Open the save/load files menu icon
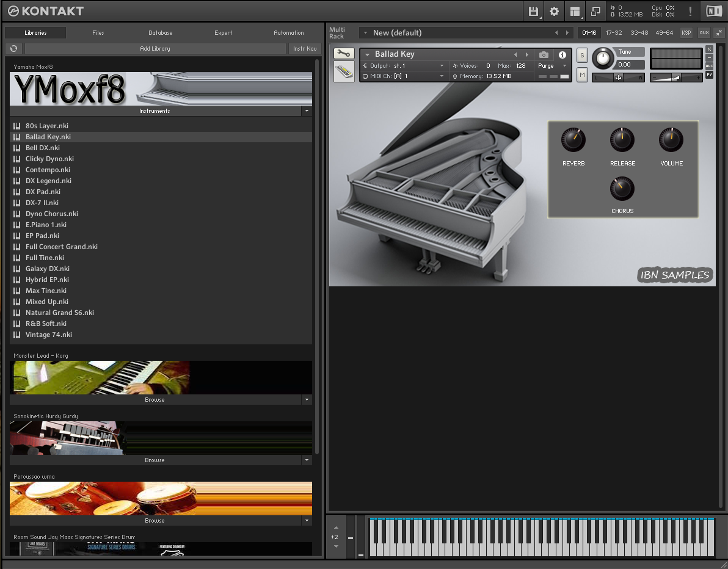This screenshot has width=728, height=569. click(x=533, y=11)
